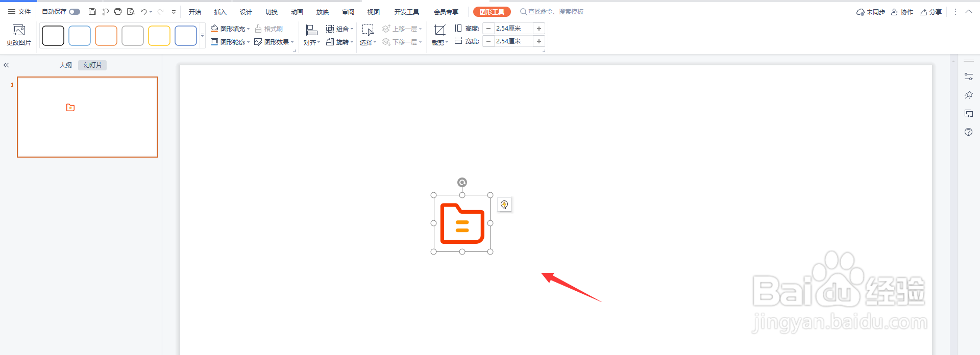Open the 开始 ribbon tab
This screenshot has width=980, height=355.
[x=195, y=12]
